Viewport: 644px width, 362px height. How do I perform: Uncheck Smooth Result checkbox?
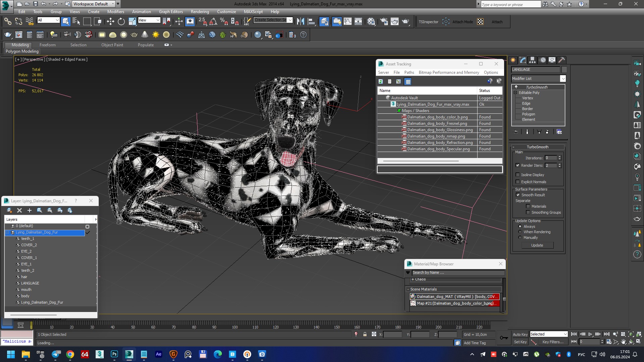pyautogui.click(x=518, y=195)
